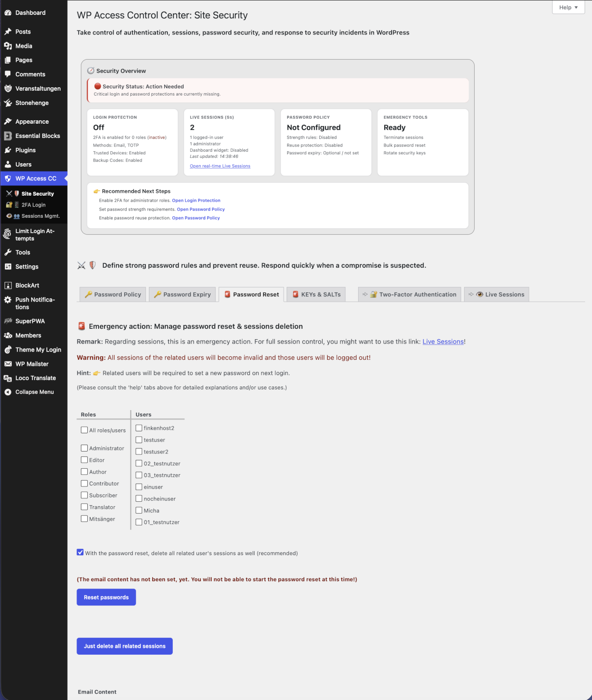Open the BlockArt sidebar icon
Image resolution: width=592 pixels, height=700 pixels.
(x=7, y=285)
